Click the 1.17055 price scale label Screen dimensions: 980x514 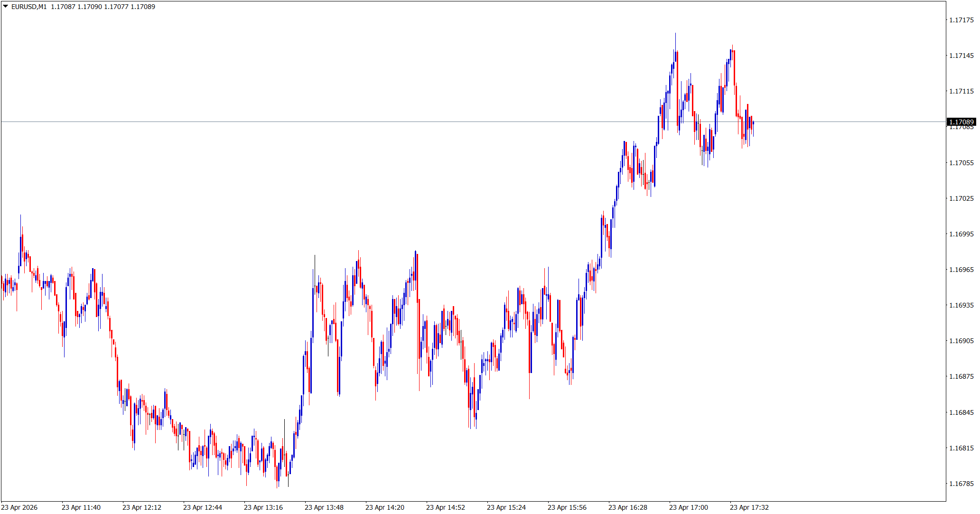961,163
